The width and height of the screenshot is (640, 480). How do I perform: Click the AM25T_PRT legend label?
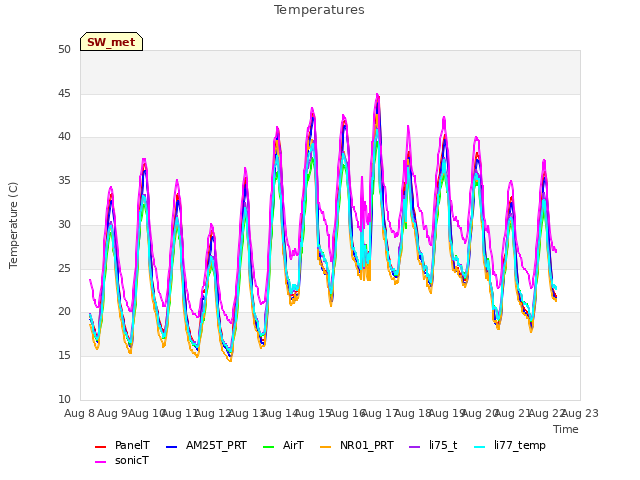coord(216,445)
